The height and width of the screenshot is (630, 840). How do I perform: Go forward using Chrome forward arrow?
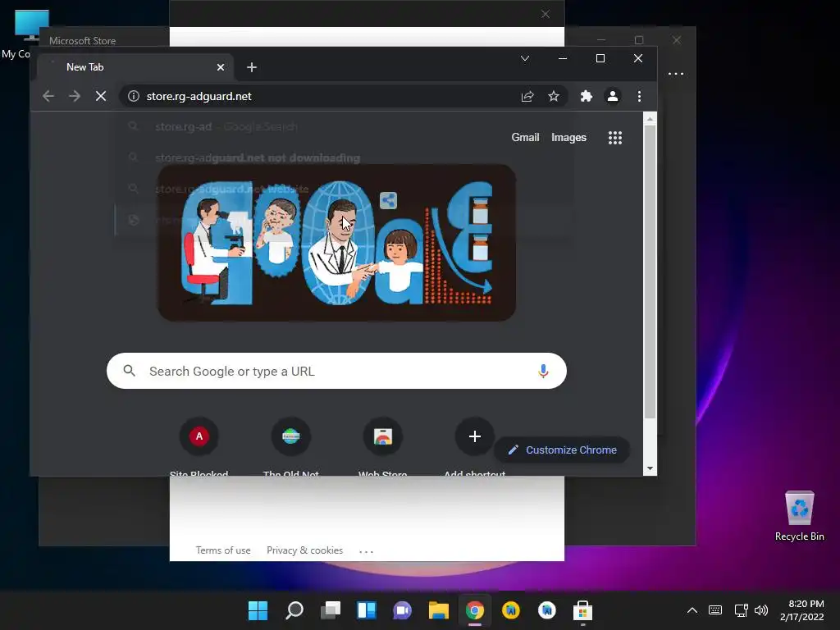pyautogui.click(x=75, y=97)
